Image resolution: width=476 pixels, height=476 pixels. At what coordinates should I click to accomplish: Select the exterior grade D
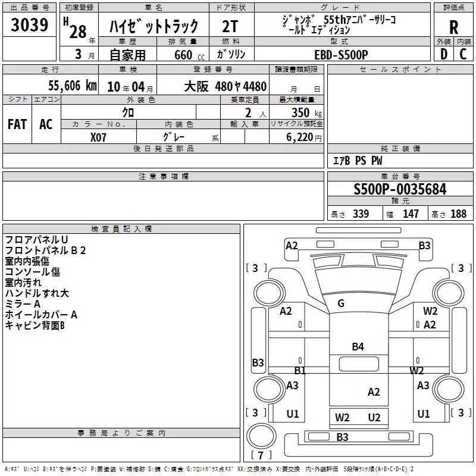443,54
